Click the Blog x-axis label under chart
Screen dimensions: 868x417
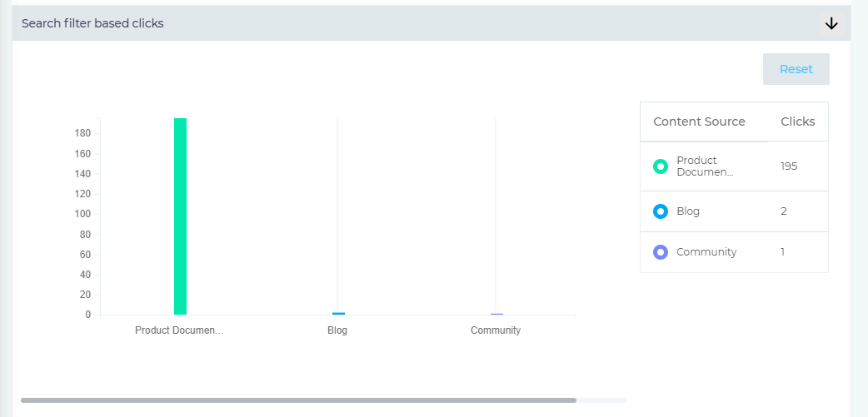[337, 330]
